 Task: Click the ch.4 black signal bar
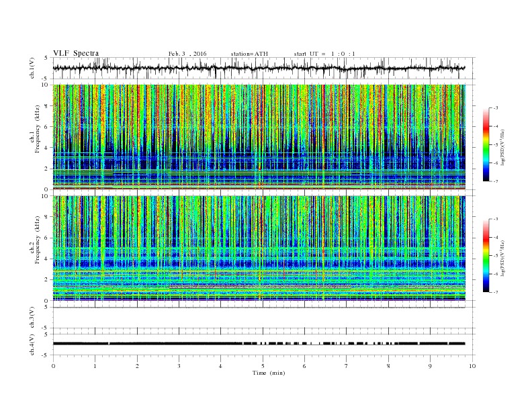pyautogui.click(x=259, y=344)
